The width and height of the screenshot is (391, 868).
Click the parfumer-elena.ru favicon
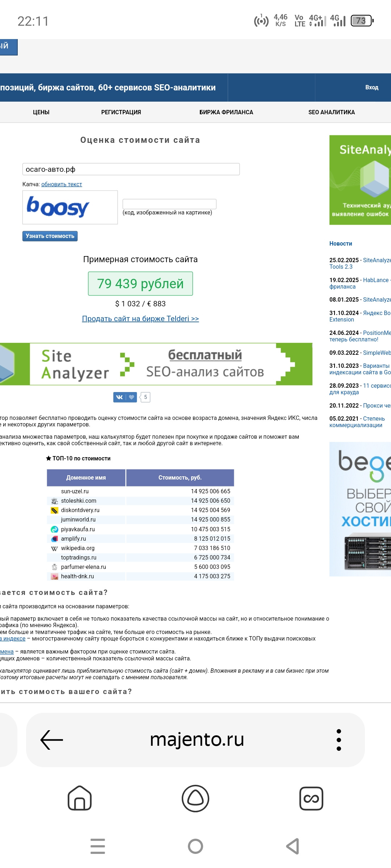click(55, 567)
